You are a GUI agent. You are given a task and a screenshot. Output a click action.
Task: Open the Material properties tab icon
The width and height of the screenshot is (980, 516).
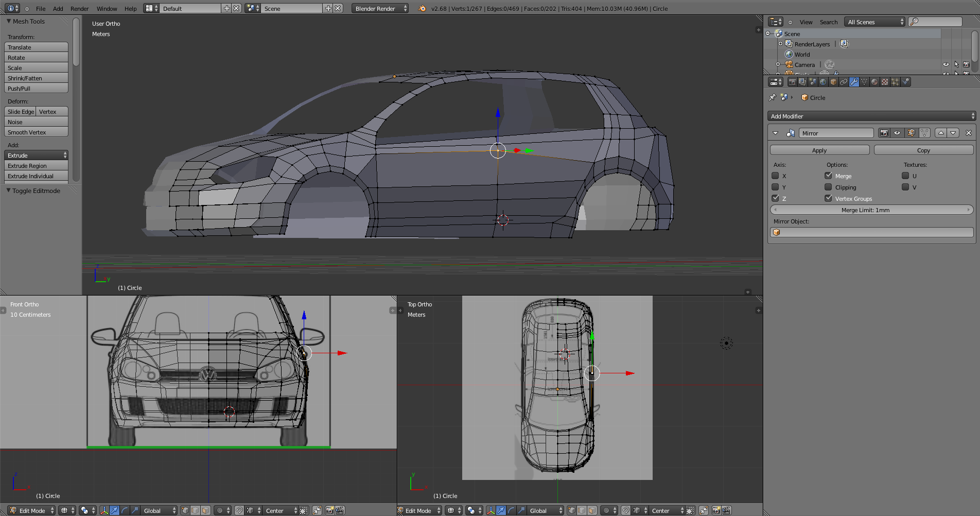[x=874, y=82]
